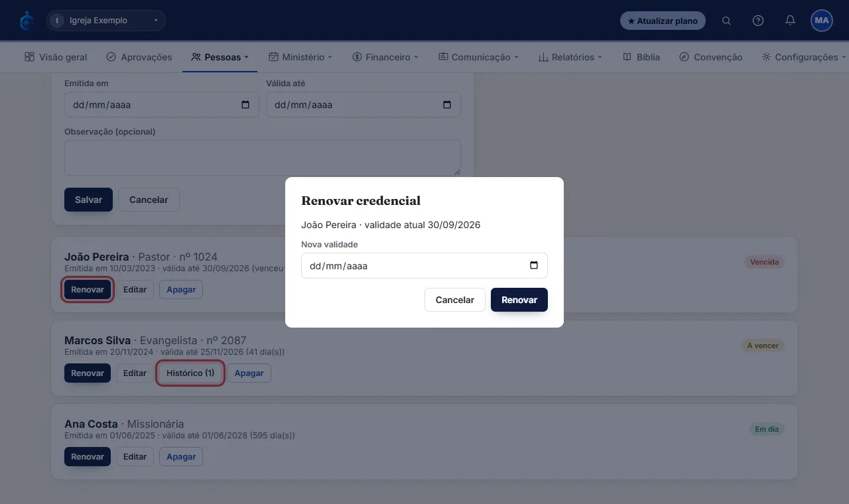
Task: Click the Nova validade date field
Action: coord(424,265)
